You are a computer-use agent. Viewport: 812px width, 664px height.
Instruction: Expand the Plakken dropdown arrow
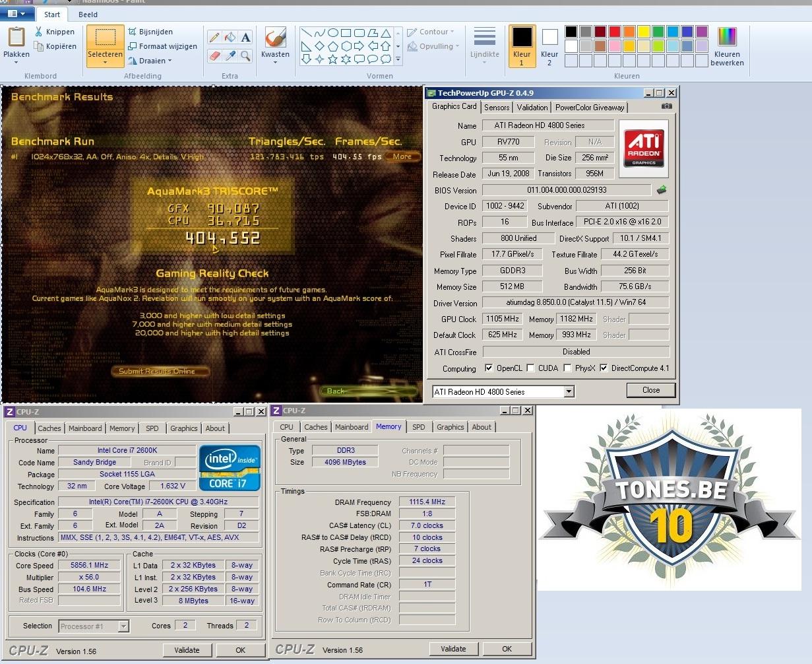[x=16, y=63]
